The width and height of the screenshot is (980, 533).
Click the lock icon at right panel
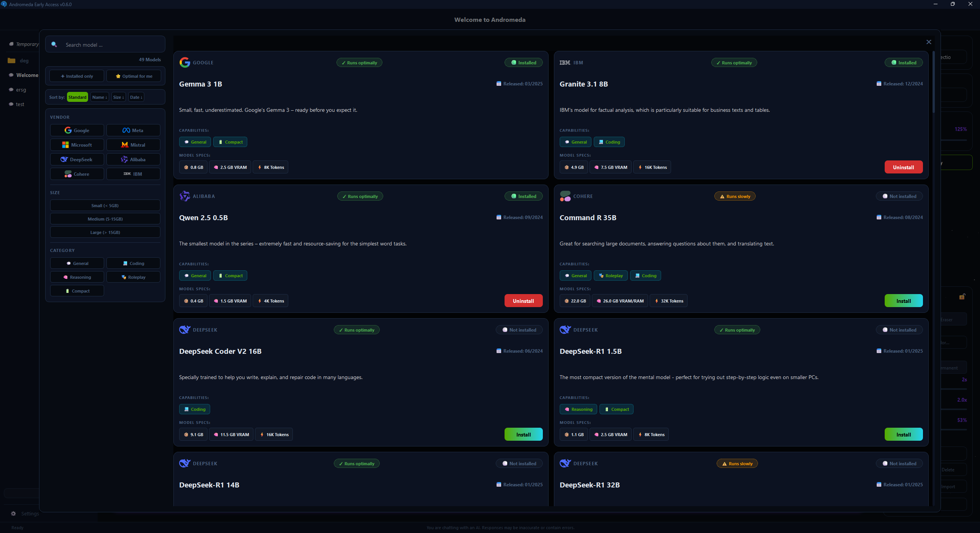tap(962, 296)
